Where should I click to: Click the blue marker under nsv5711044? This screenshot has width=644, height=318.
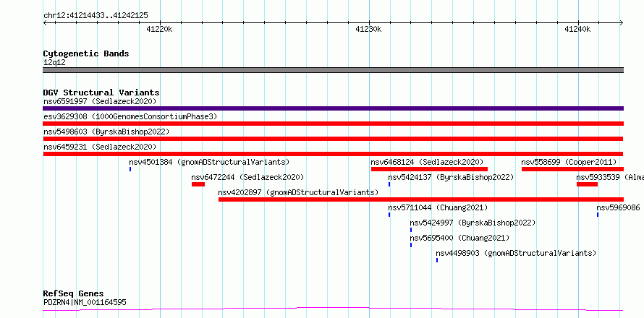[389, 215]
